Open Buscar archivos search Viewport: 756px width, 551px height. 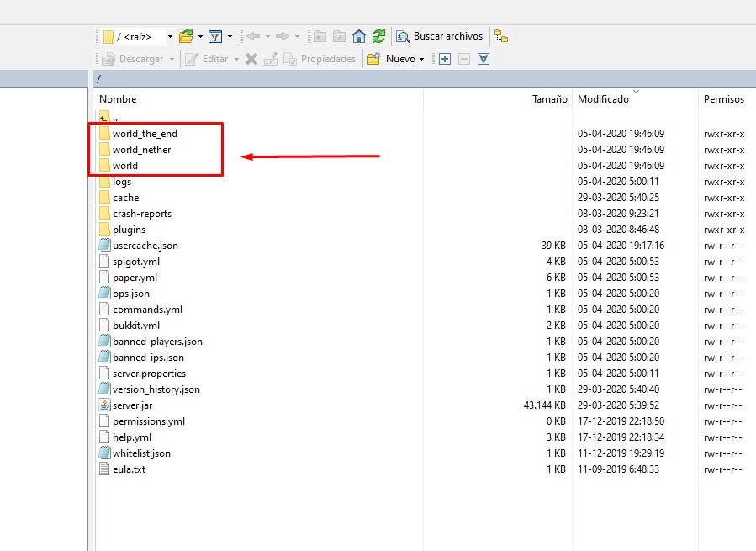point(439,37)
